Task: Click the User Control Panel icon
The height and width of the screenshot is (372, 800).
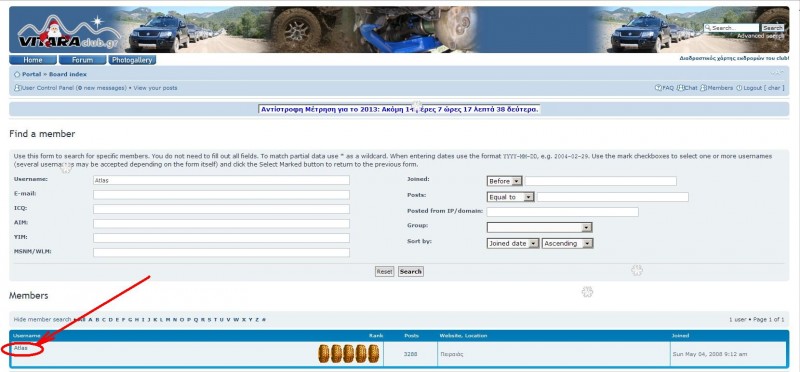Action: (x=17, y=88)
